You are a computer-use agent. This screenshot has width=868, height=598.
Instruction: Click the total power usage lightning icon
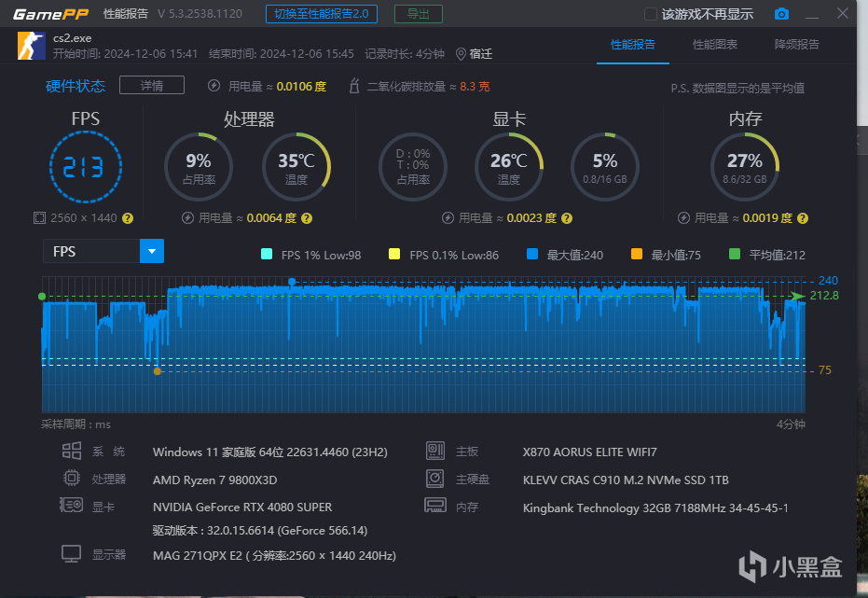tap(214, 86)
